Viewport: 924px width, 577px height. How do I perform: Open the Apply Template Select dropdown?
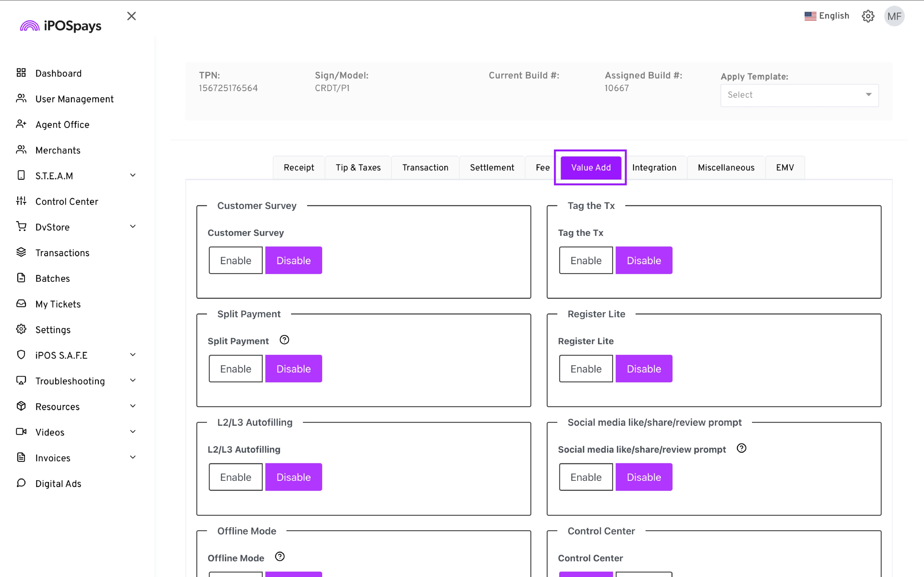(x=799, y=95)
